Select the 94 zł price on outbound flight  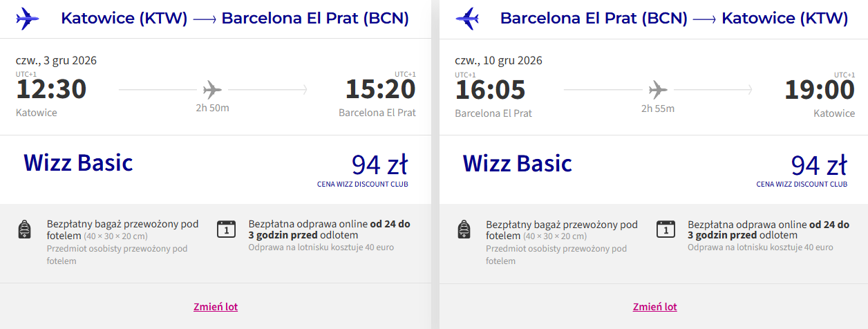click(x=379, y=165)
